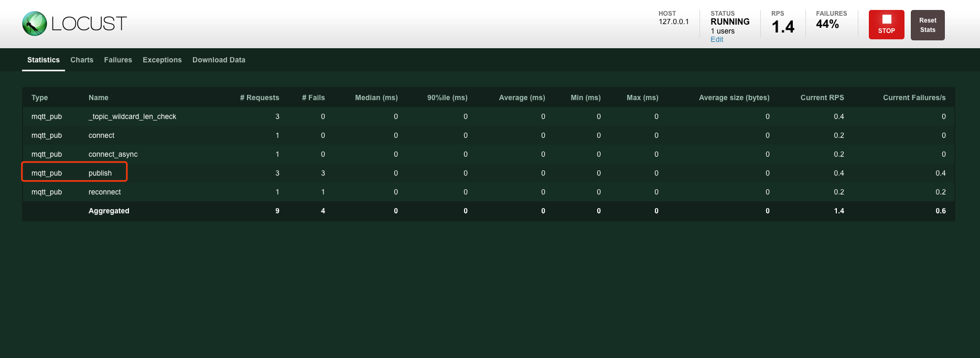Image resolution: width=980 pixels, height=358 pixels.
Task: Open the Download Data tab
Action: tap(219, 60)
